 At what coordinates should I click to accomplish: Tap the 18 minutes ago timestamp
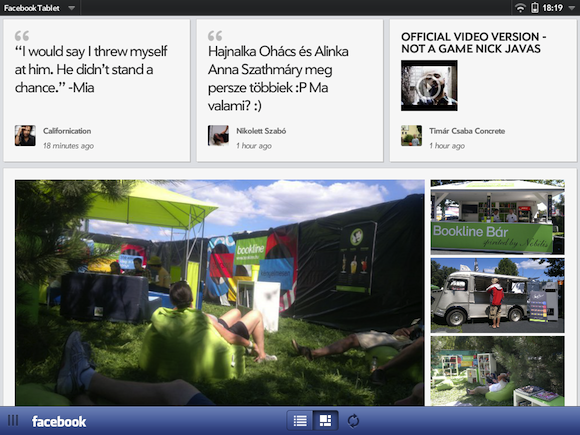click(x=68, y=146)
